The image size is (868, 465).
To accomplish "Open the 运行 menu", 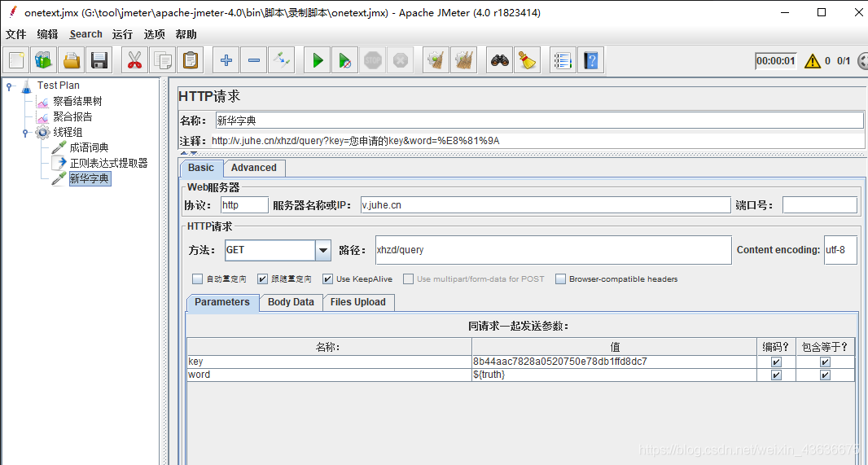I will (x=122, y=34).
